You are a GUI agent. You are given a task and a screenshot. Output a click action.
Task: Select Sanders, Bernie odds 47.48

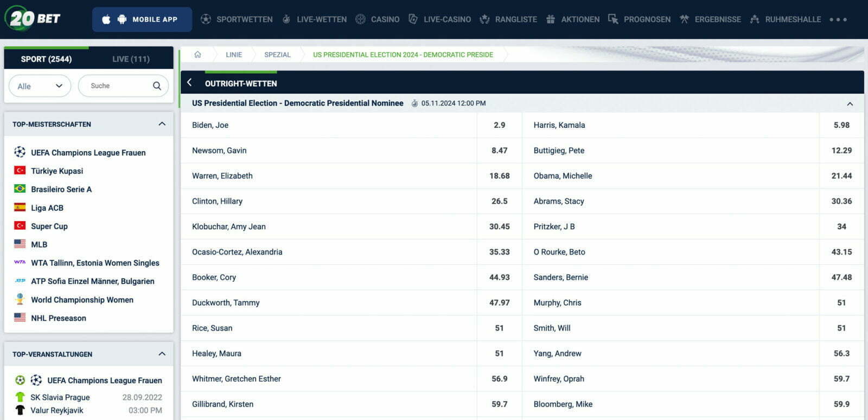[x=841, y=277]
